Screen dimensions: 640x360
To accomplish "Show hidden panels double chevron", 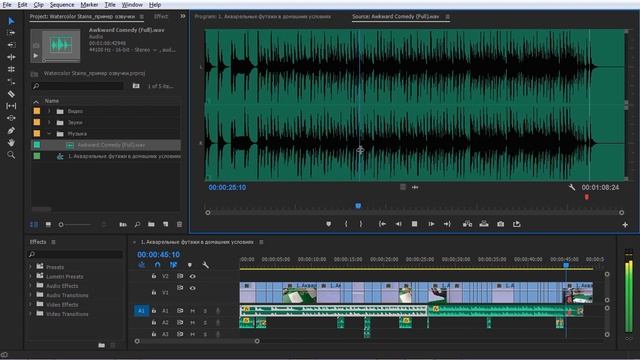I will pyautogui.click(x=183, y=16).
